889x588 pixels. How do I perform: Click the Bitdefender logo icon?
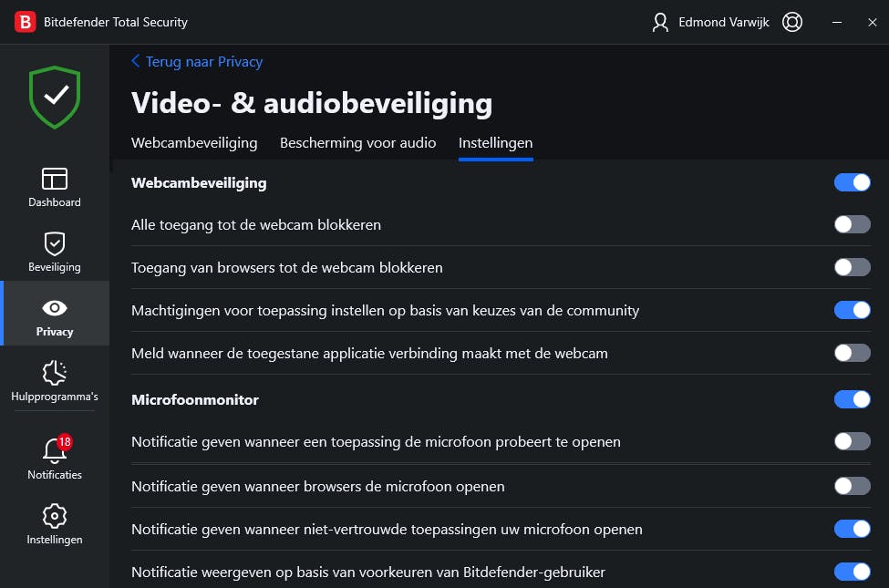point(26,22)
